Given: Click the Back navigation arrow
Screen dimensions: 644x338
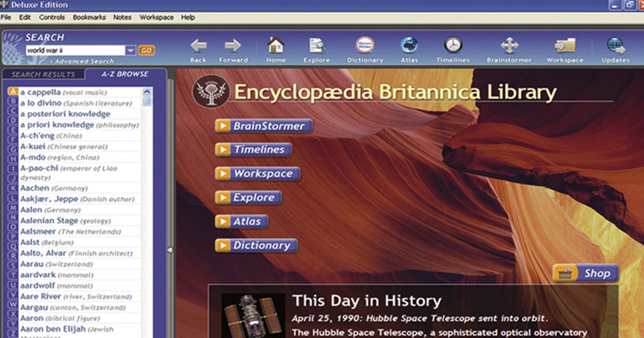Looking at the screenshot, I should (x=198, y=46).
